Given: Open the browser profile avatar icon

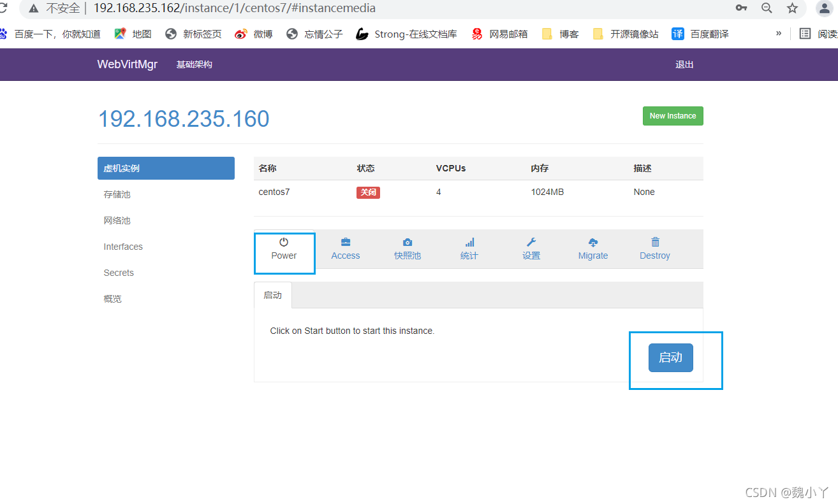Looking at the screenshot, I should [824, 8].
